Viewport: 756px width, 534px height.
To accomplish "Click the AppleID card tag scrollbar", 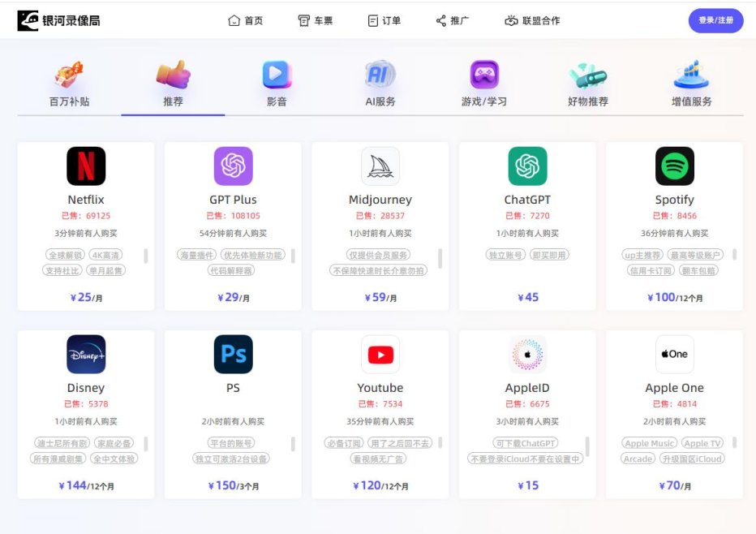I will tap(587, 446).
